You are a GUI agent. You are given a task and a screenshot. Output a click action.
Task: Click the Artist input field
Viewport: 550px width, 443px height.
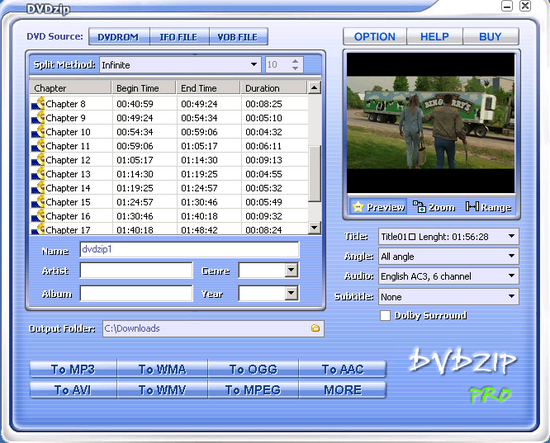tap(136, 270)
